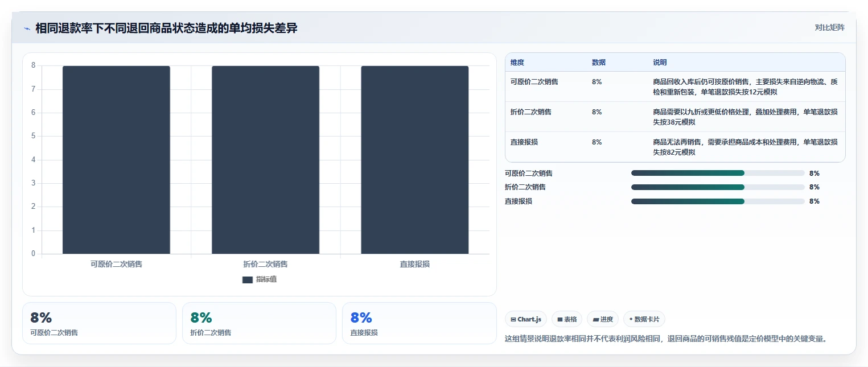
Task: Click the 直接报损 table row name
Action: coord(524,142)
